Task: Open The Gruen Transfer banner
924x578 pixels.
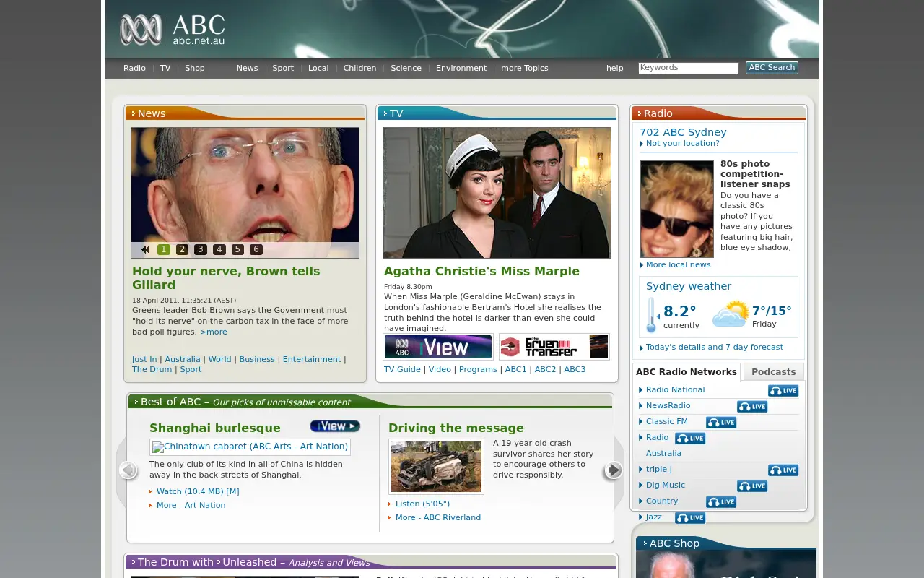Action: pos(554,347)
